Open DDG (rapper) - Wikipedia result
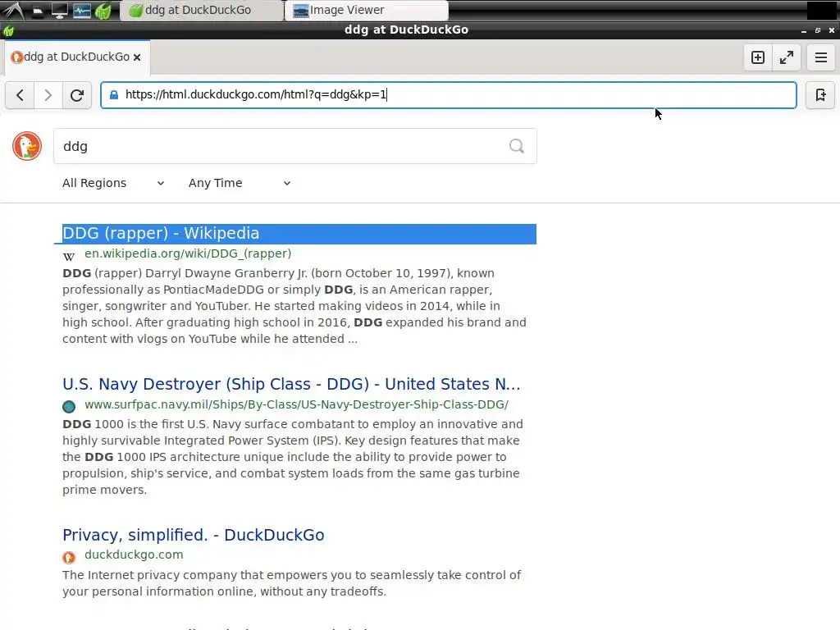The image size is (840, 630). [x=161, y=234]
